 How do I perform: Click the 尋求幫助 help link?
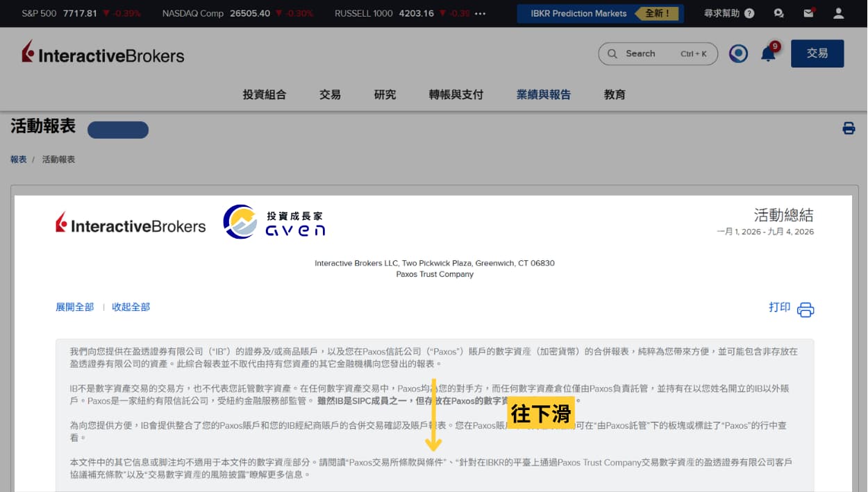[722, 13]
